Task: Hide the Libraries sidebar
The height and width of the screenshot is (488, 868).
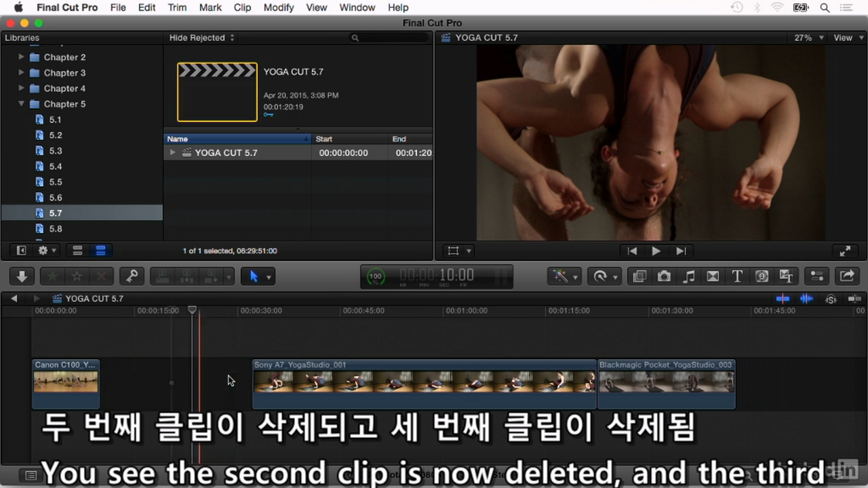Action: (21, 251)
